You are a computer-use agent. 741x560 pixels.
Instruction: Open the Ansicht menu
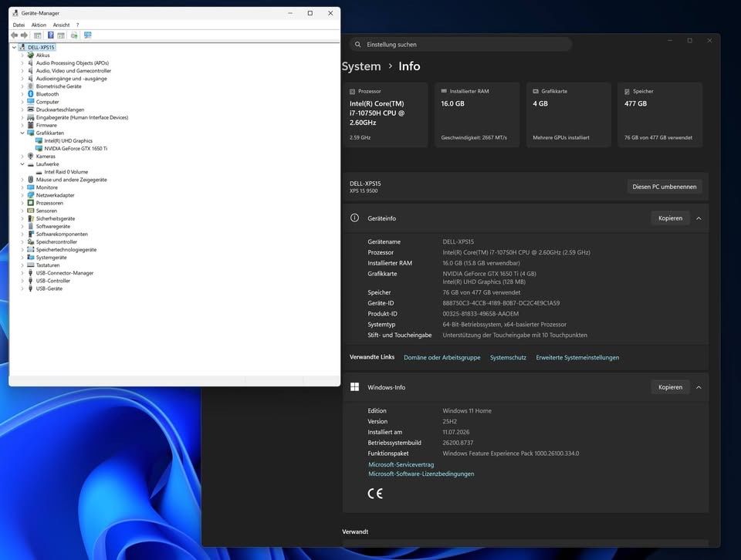coord(61,25)
